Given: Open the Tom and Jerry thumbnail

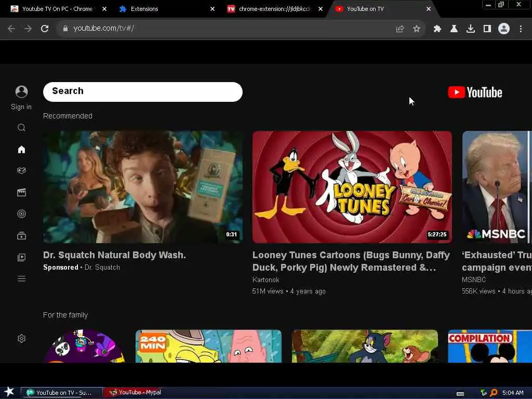Looking at the screenshot, I should pyautogui.click(x=365, y=346).
